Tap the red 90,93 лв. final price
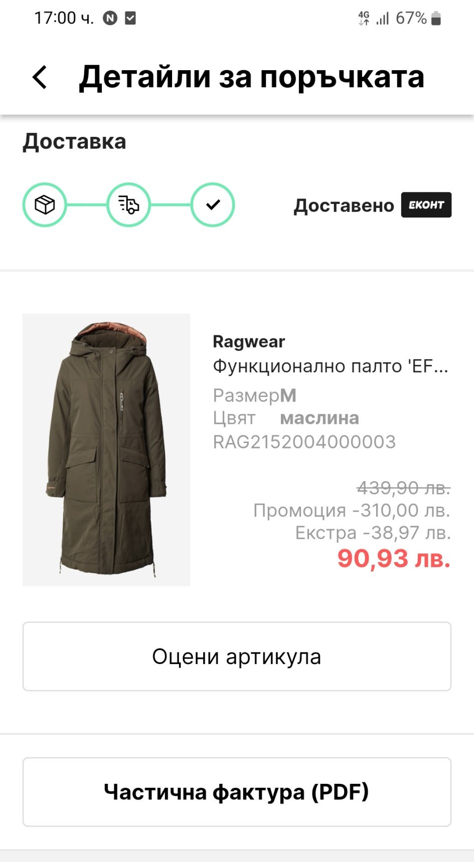474x868 pixels. 394,558
